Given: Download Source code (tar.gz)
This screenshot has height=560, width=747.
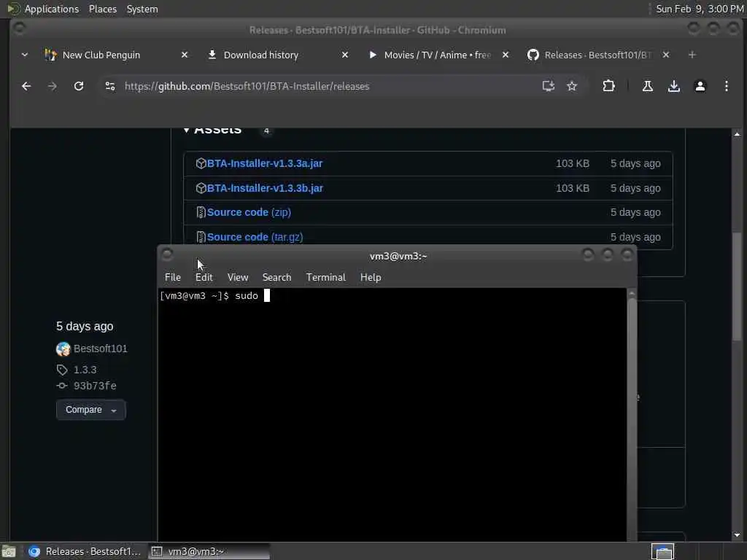Looking at the screenshot, I should point(255,237).
